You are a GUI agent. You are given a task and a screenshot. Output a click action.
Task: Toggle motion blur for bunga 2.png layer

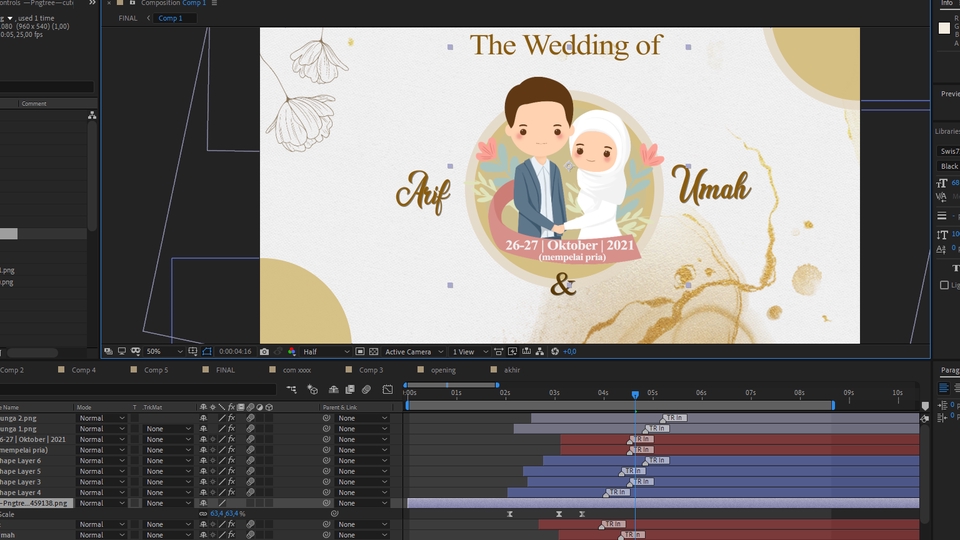(250, 418)
